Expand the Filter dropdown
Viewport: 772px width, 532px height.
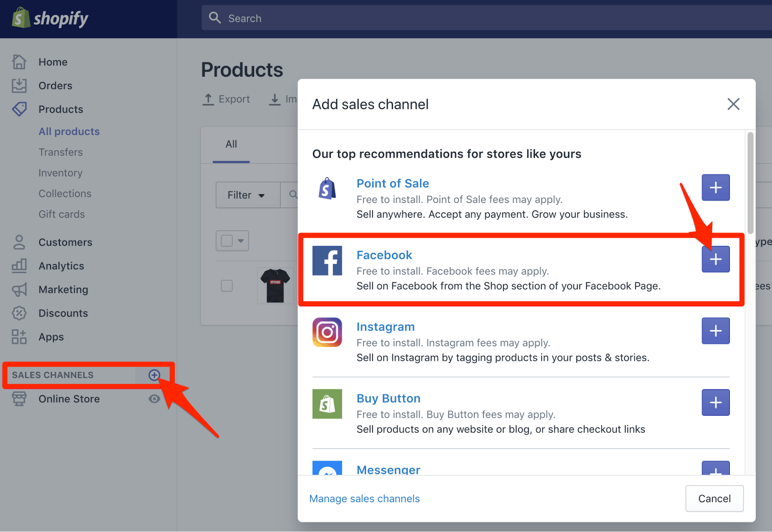coord(248,195)
